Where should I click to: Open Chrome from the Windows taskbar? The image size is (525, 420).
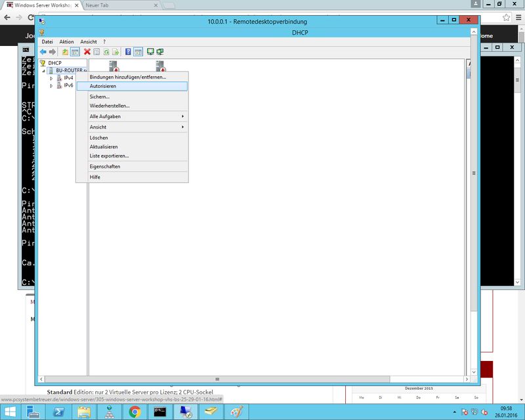[x=135, y=411]
